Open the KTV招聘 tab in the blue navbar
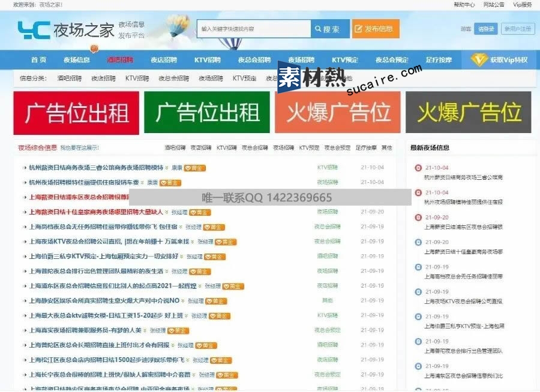 click(x=208, y=60)
